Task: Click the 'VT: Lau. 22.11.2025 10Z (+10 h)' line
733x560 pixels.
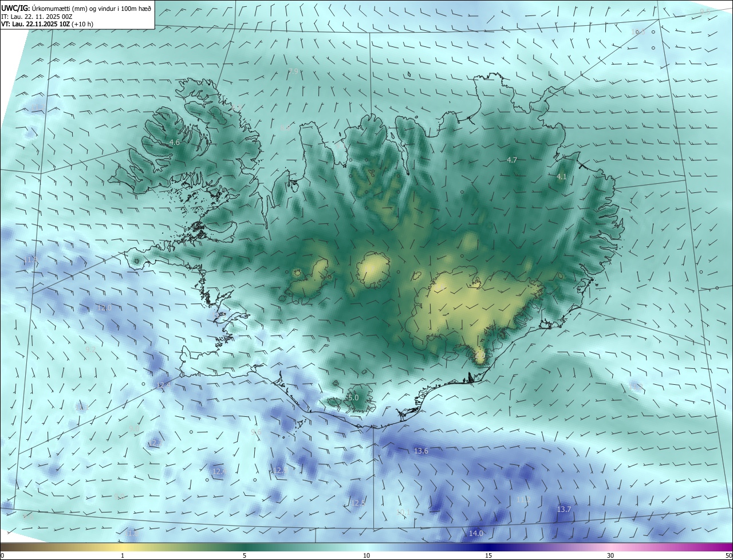Action: click(x=47, y=24)
